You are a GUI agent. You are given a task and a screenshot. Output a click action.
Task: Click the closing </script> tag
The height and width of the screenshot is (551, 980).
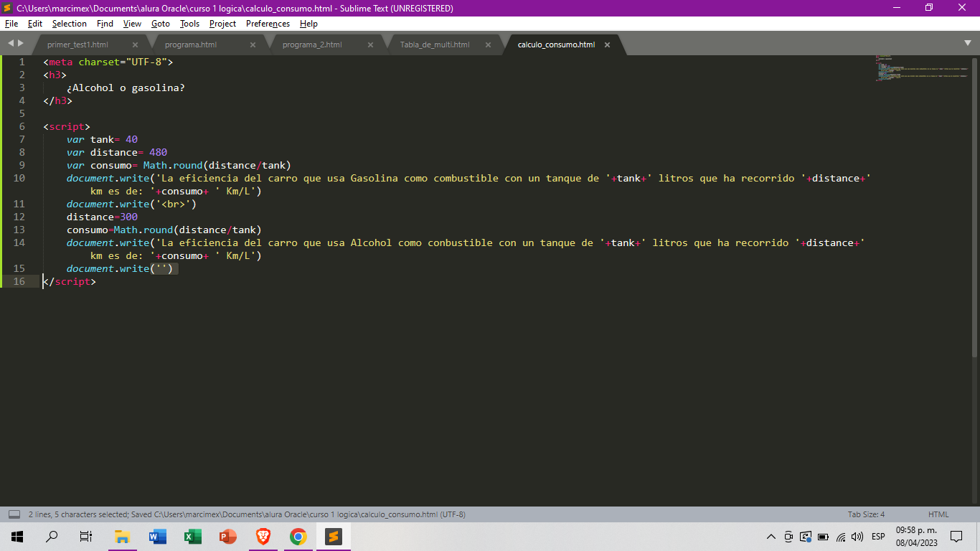pyautogui.click(x=69, y=281)
